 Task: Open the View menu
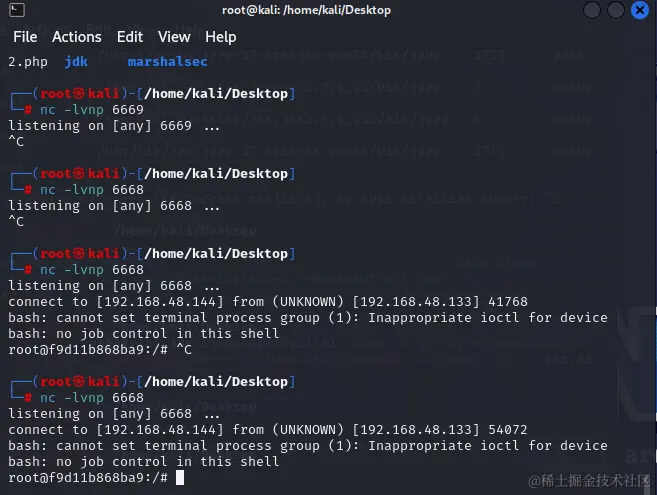[x=174, y=37]
